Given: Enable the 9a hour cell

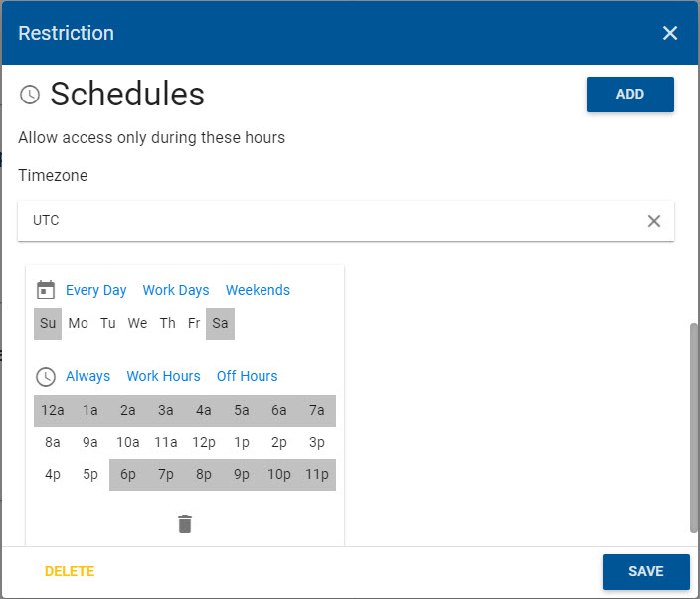Looking at the screenshot, I should (90, 442).
